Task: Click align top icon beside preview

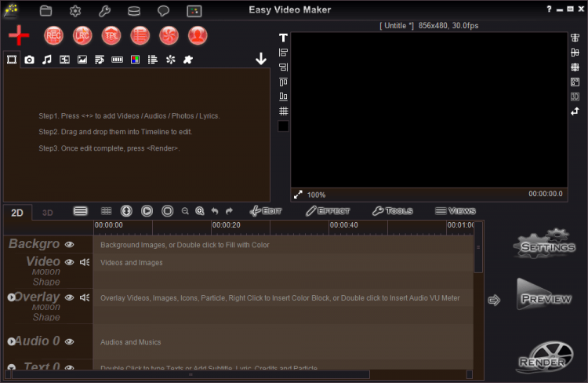Action: point(283,82)
